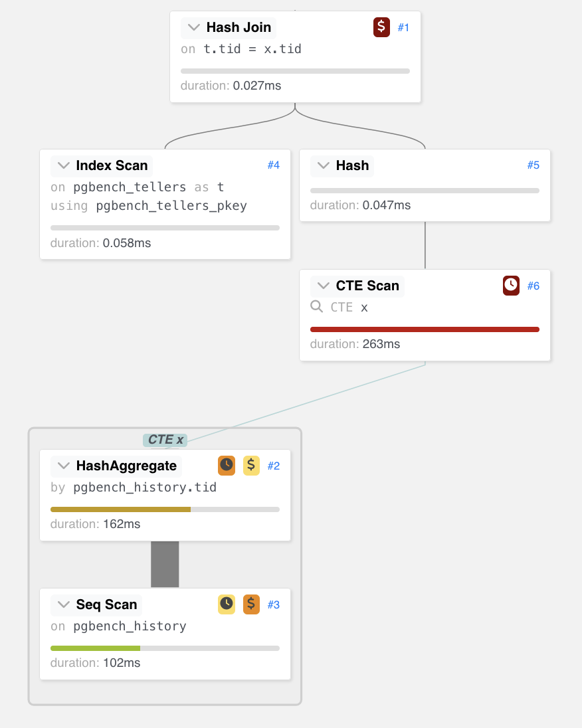Click the magnifier icon beside CTE x
This screenshot has height=728, width=582.
[x=317, y=306]
